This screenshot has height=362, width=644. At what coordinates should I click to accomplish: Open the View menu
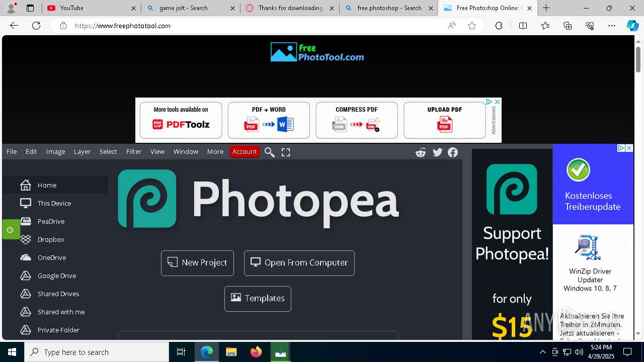157,152
